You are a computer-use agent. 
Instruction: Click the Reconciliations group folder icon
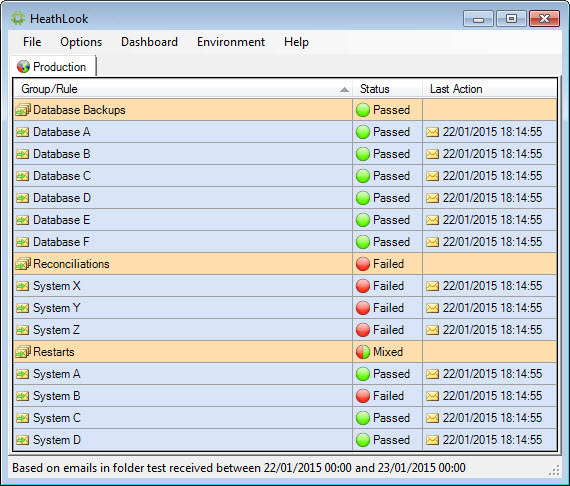pos(23,264)
